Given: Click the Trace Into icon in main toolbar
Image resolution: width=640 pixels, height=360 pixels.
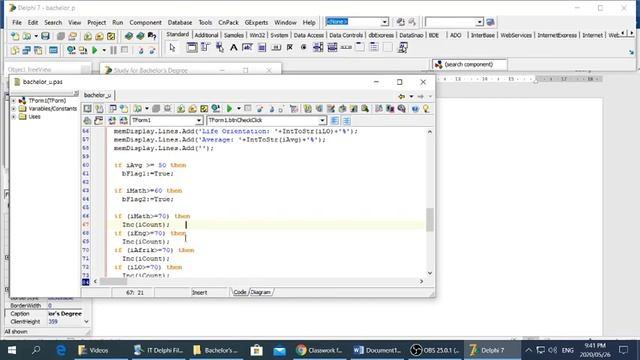Looking at the screenshot, I should tap(141, 50).
